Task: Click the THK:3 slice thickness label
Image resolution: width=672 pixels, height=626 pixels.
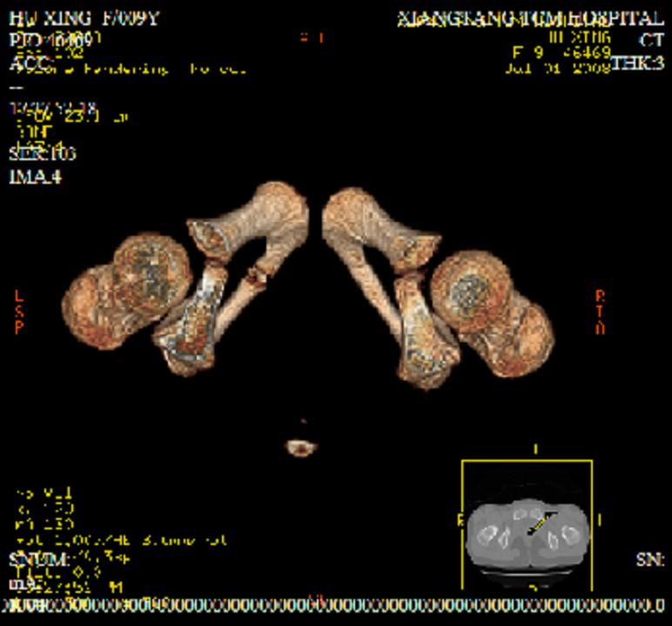Action: [x=637, y=63]
